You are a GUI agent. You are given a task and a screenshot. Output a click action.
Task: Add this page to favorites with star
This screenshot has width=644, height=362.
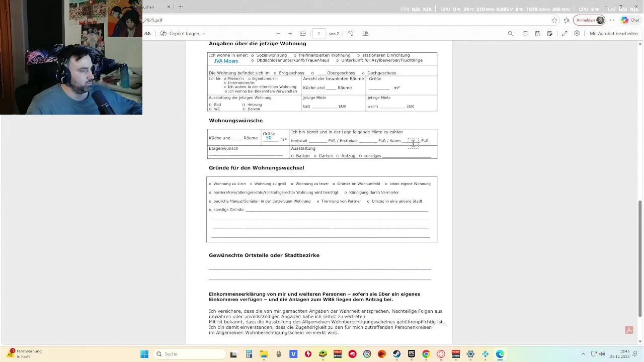point(554,20)
